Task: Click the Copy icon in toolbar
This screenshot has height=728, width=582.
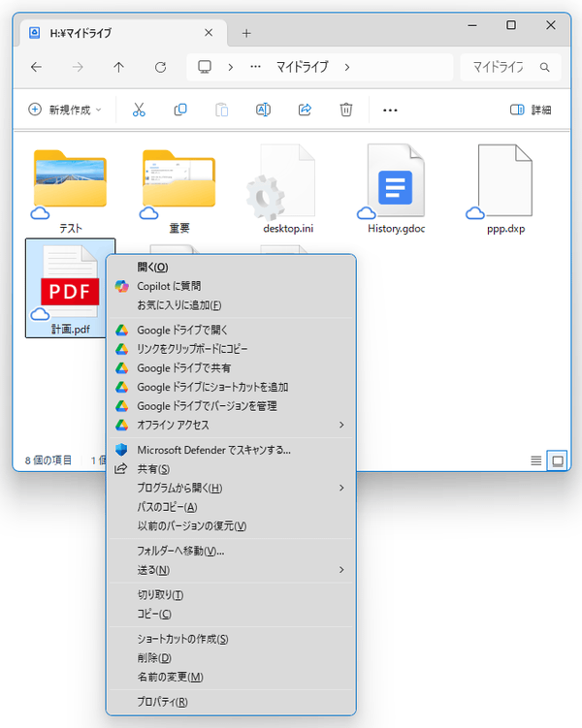Action: [179, 110]
